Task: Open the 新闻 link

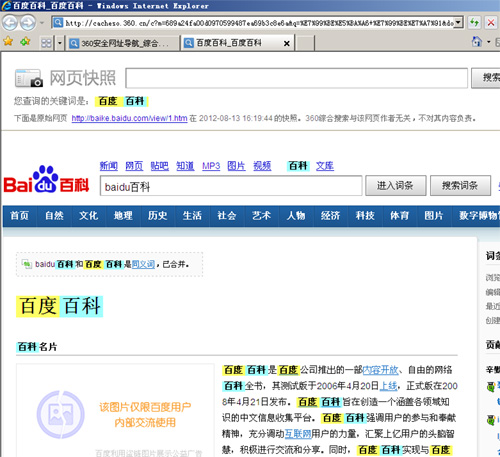Action: tap(109, 166)
